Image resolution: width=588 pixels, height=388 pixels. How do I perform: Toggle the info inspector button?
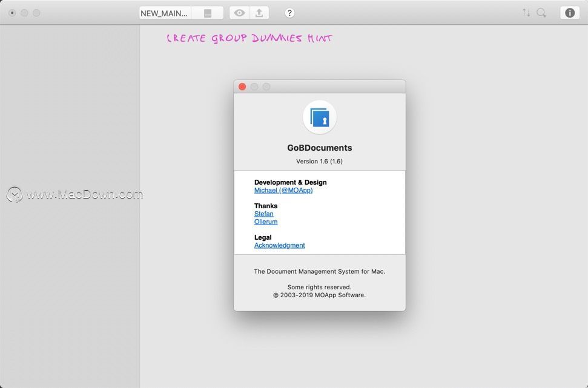click(x=570, y=13)
